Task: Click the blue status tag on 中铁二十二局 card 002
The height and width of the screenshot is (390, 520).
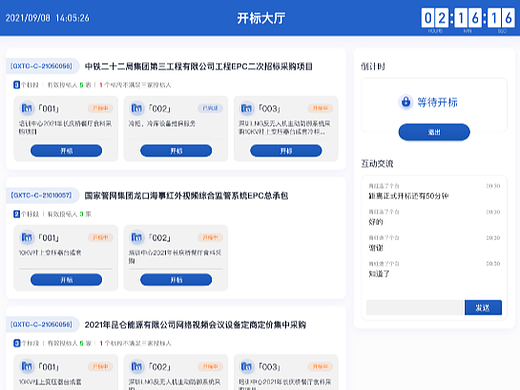Action: point(210,108)
